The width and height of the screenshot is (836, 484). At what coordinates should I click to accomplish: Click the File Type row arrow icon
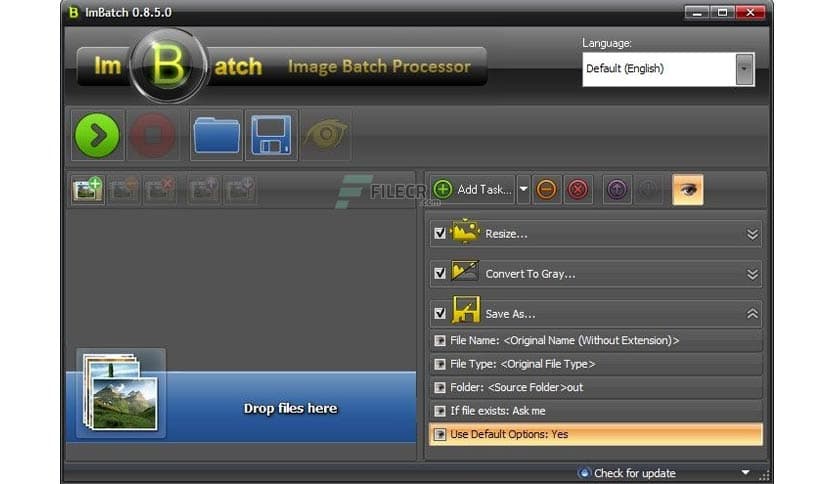point(440,364)
